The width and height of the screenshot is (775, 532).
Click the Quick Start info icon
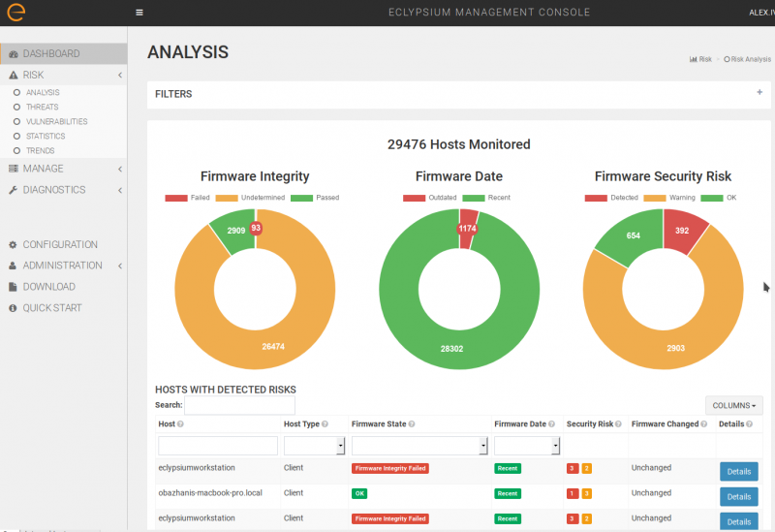[x=13, y=308]
